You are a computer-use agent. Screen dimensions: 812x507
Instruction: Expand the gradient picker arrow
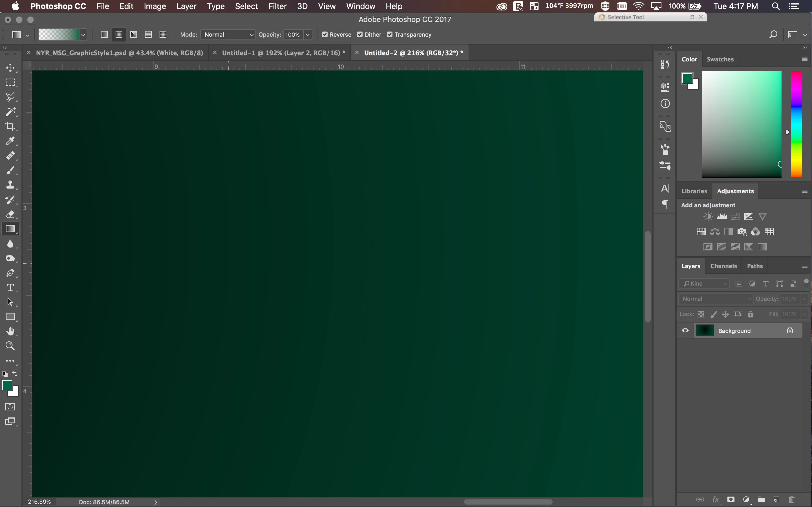click(x=83, y=35)
